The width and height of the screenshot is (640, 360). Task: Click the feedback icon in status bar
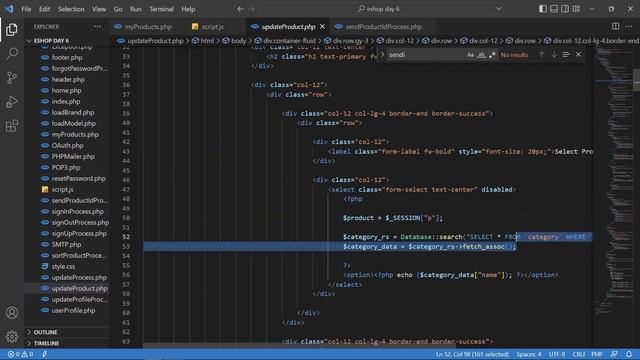tap(614, 354)
